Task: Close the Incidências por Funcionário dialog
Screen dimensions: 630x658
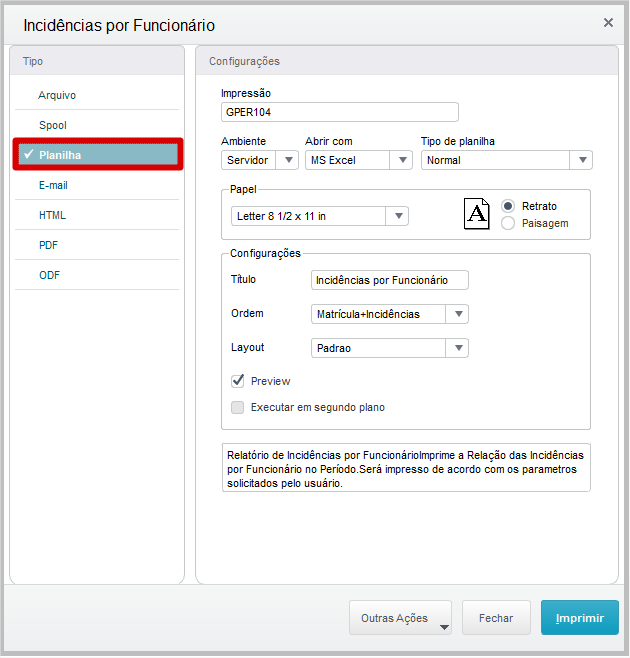Action: pos(608,23)
